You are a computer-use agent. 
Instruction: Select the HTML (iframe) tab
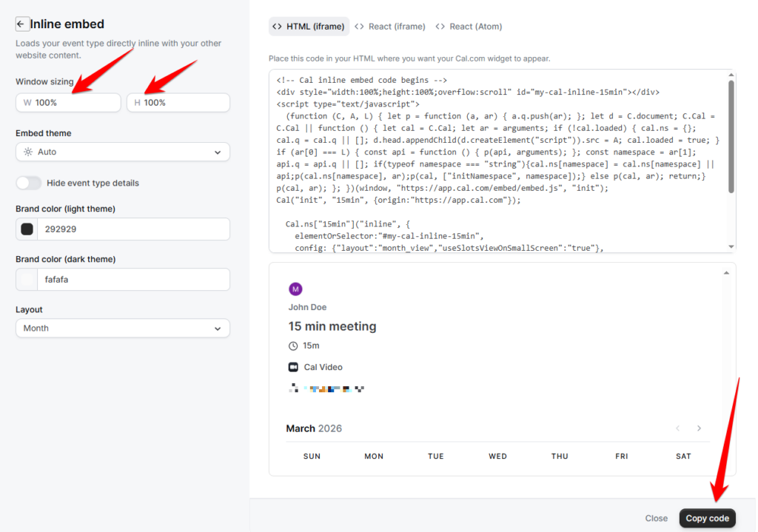(309, 27)
